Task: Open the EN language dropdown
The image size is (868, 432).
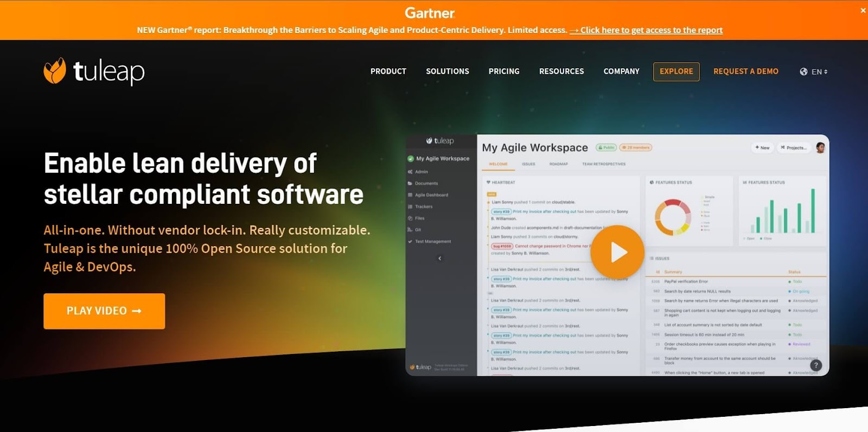Action: 819,72
